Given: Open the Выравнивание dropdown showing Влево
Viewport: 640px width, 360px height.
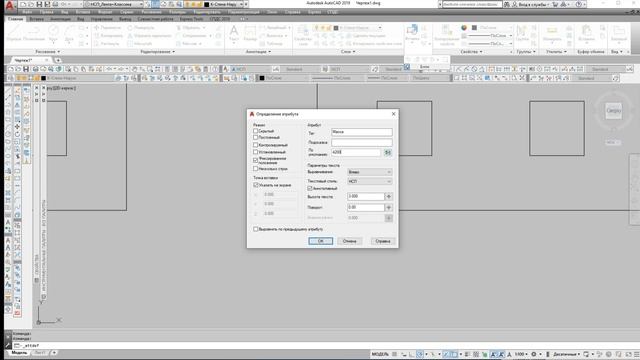Looking at the screenshot, I should pyautogui.click(x=370, y=172).
